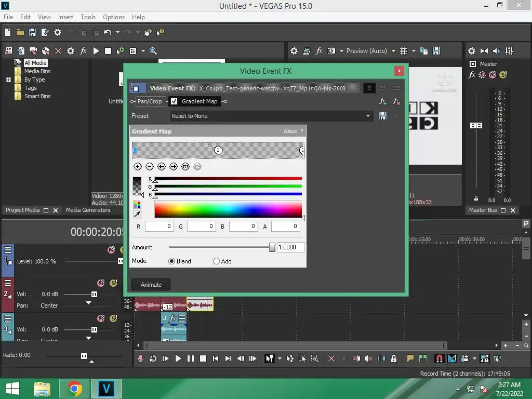
Task: Save project using the floppy disk icon
Action: (33, 32)
